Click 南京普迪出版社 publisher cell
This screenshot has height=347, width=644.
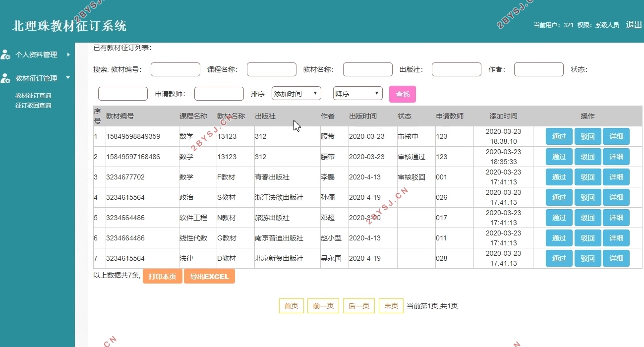tap(287, 238)
